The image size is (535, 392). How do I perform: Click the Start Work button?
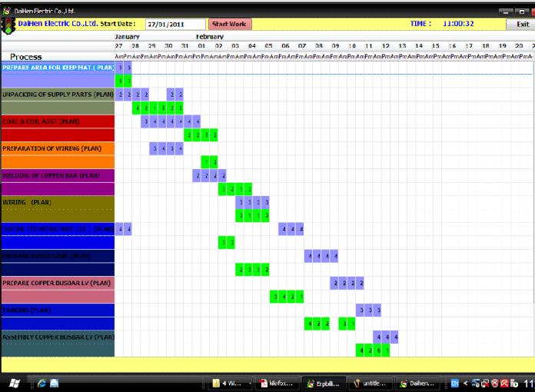click(229, 24)
